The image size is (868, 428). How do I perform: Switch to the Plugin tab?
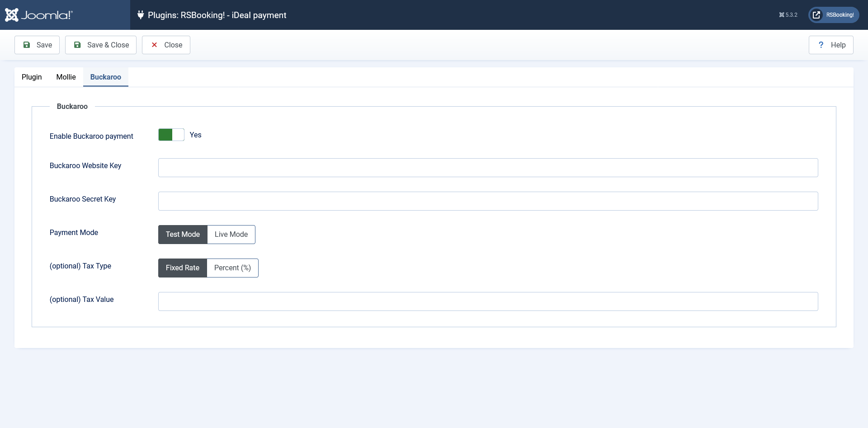coord(32,77)
